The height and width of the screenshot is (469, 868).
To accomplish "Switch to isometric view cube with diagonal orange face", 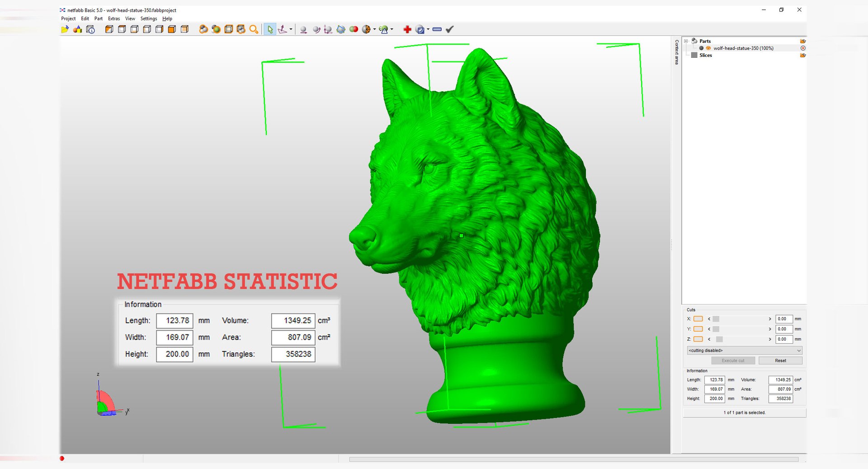I will pos(109,29).
